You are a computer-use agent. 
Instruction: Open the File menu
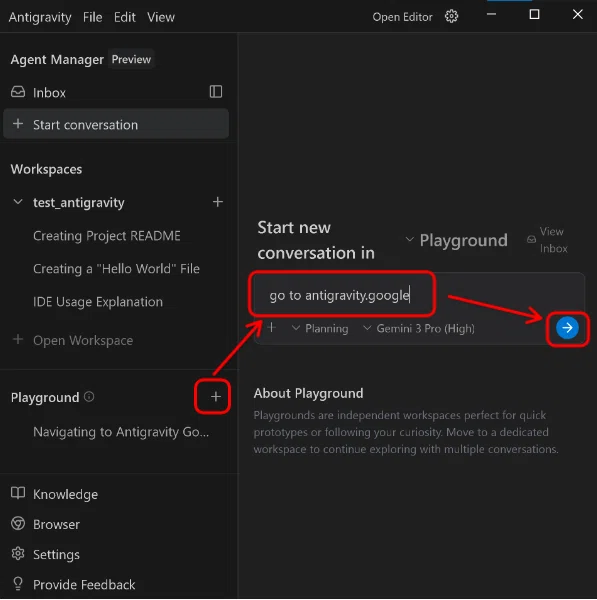[x=93, y=17]
